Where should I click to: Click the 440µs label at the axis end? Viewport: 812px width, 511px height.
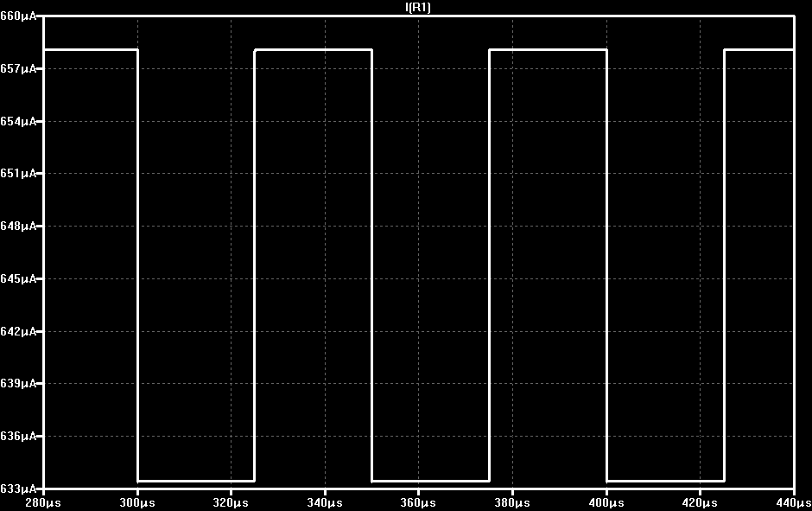(x=794, y=502)
